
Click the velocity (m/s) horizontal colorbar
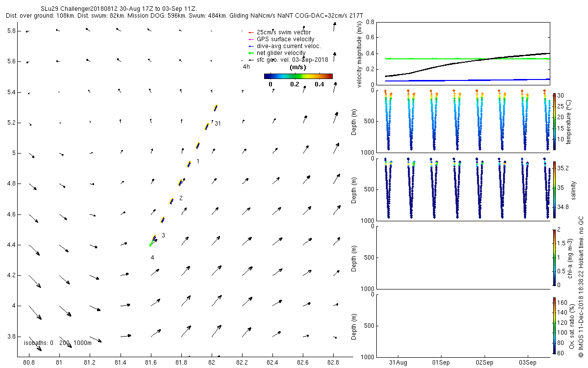pyautogui.click(x=298, y=76)
